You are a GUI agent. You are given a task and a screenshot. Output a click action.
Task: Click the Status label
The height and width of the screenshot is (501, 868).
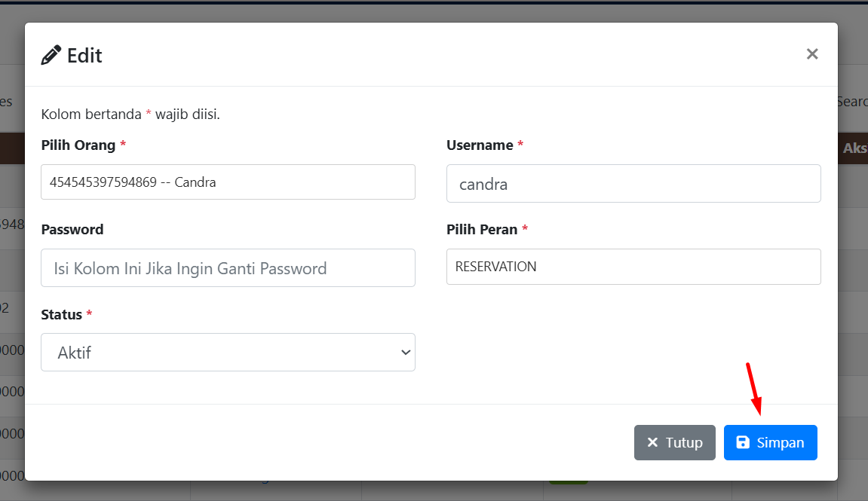tap(62, 314)
